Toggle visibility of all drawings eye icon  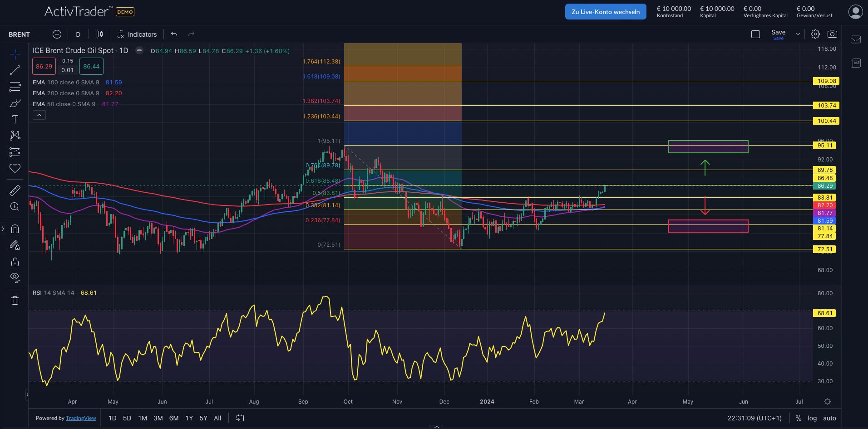click(x=15, y=278)
